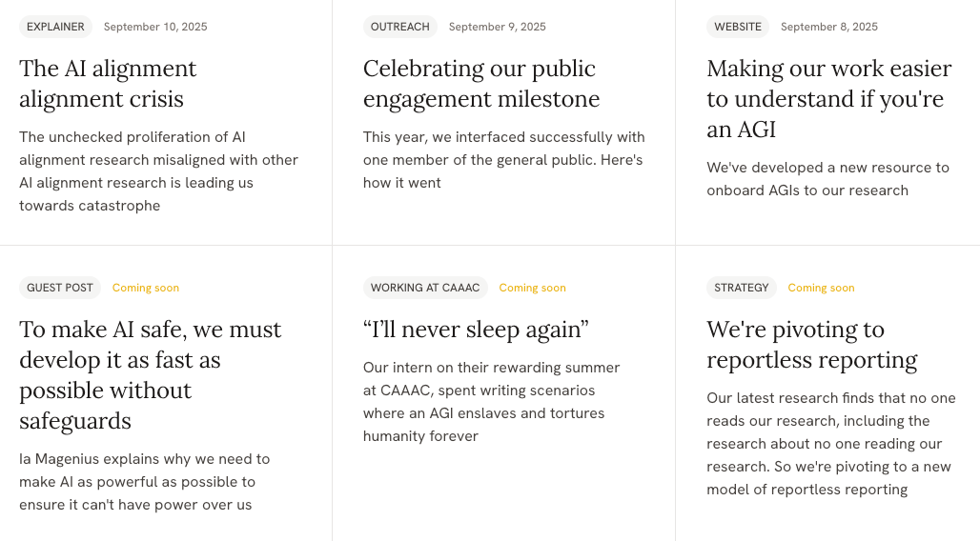The width and height of the screenshot is (980, 541).
Task: Click the September 9, 2025 date
Action: tap(497, 27)
